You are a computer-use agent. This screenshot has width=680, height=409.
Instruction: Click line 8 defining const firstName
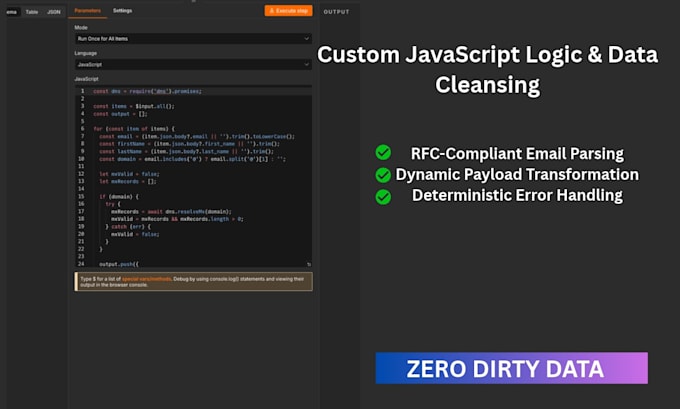tap(189, 144)
